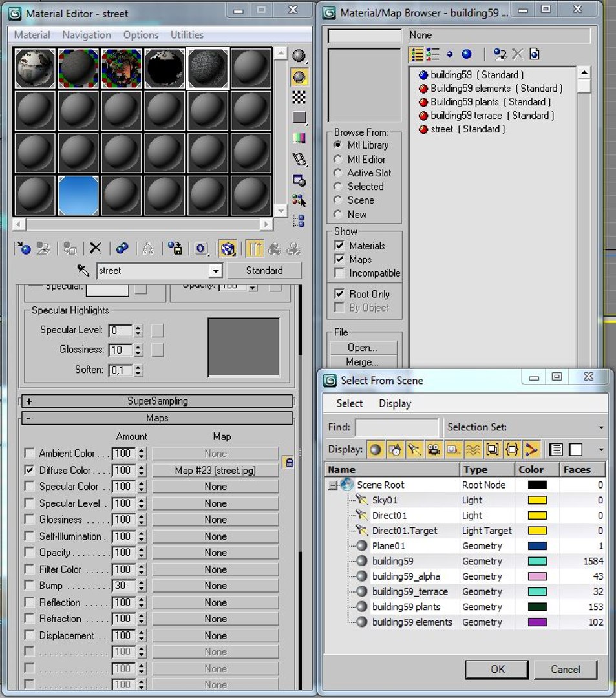The width and height of the screenshot is (616, 698).
Task: Uncheck Root Only checkbox
Action: 339,294
